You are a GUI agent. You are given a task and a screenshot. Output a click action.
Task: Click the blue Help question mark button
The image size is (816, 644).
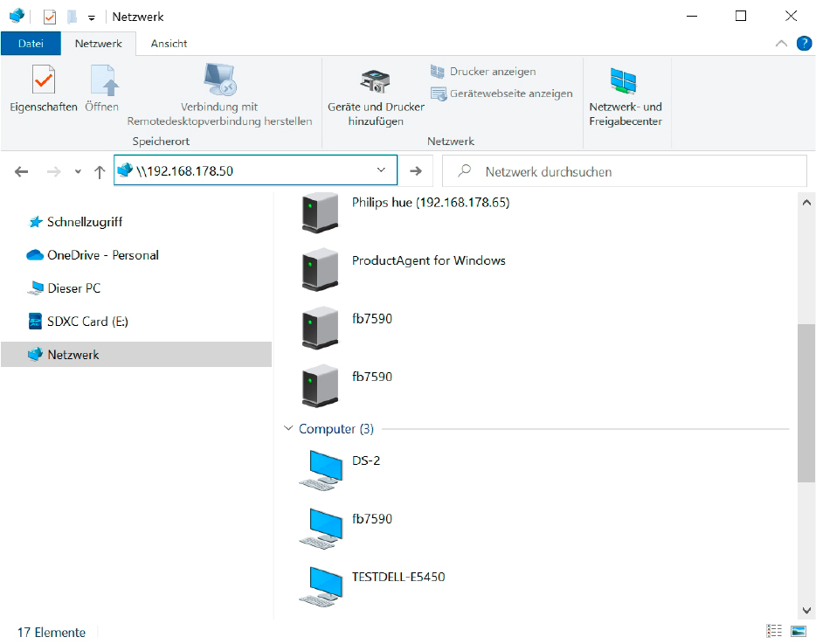(x=804, y=43)
